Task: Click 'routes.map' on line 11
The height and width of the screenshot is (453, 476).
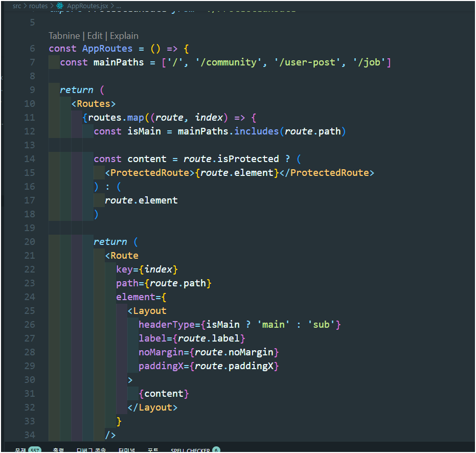Action: point(116,118)
